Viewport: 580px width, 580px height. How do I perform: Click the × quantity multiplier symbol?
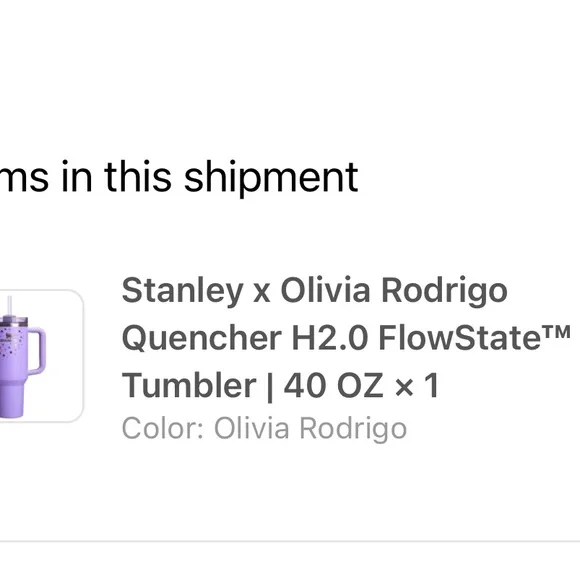click(x=404, y=387)
